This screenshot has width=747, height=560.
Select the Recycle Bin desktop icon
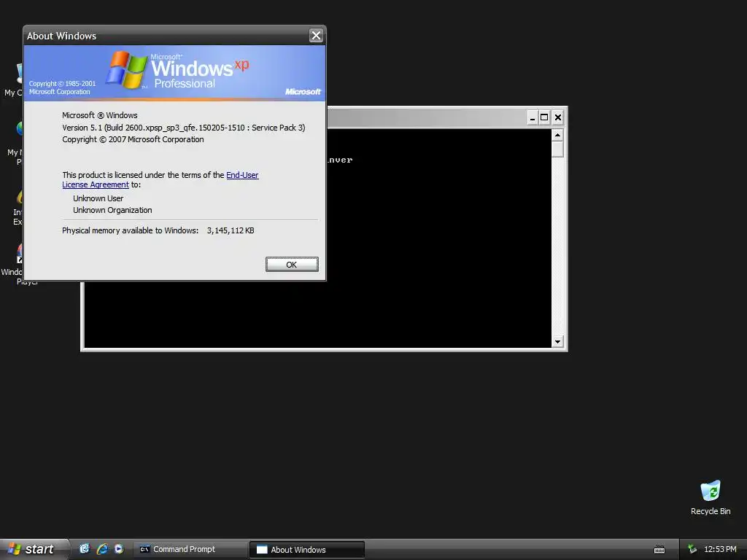point(711,497)
